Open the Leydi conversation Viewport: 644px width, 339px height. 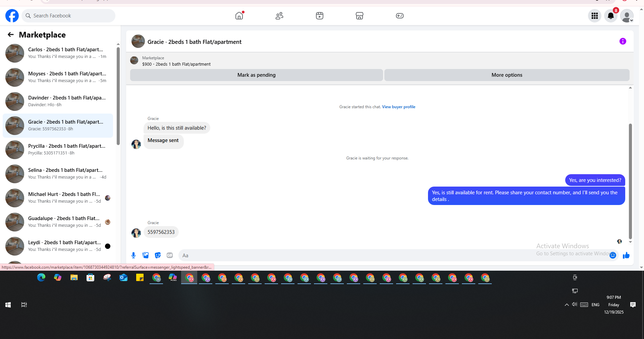58,246
